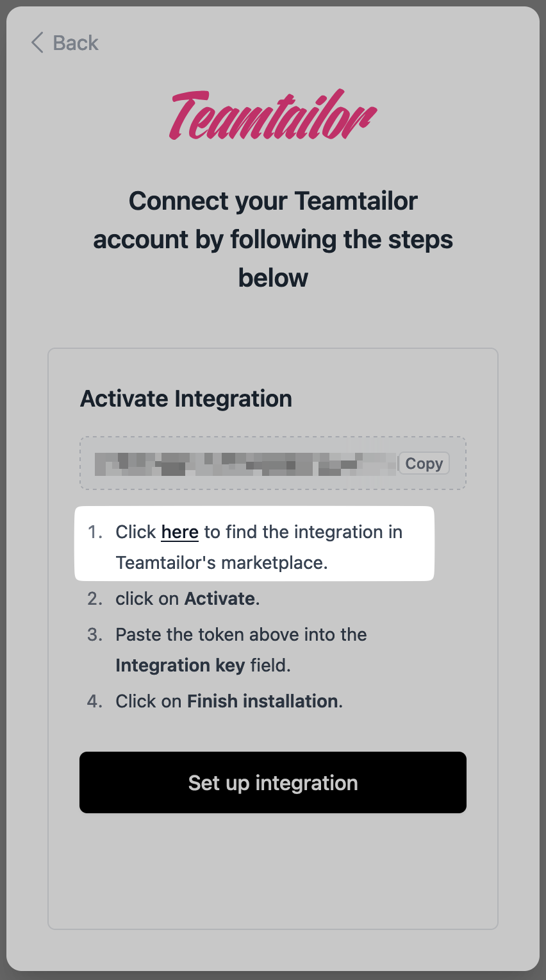
Task: Click 'Paste the token above into the' text
Action: [x=241, y=635]
